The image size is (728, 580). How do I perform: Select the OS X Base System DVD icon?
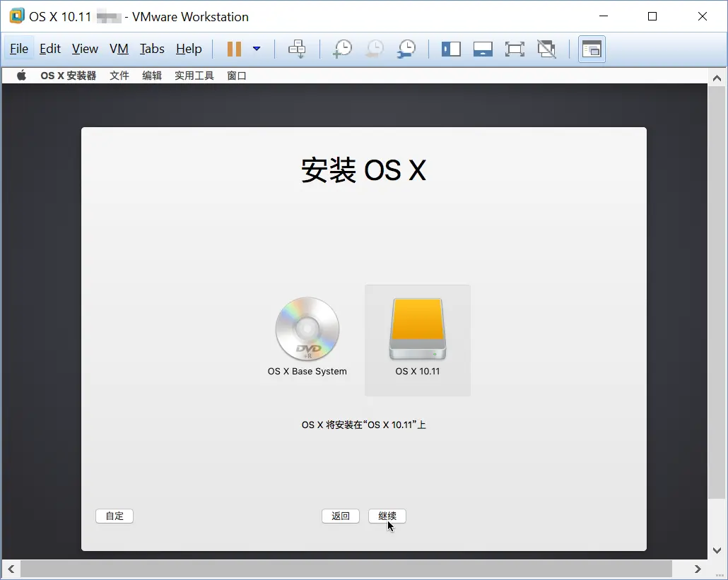307,329
